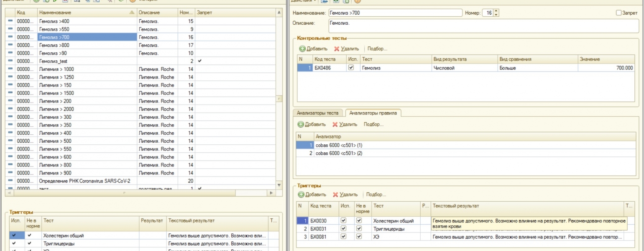Click Добавить above the Анализатор list
This screenshot has height=251, width=644.
[x=312, y=125]
